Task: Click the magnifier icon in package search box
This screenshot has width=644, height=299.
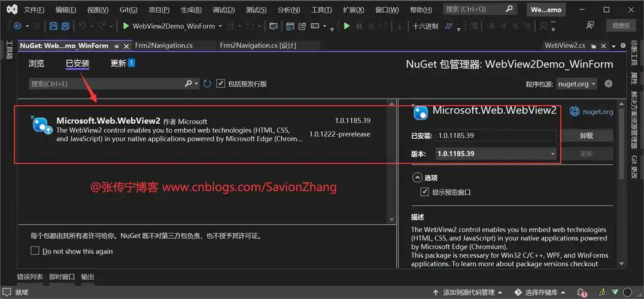Action: tap(188, 84)
